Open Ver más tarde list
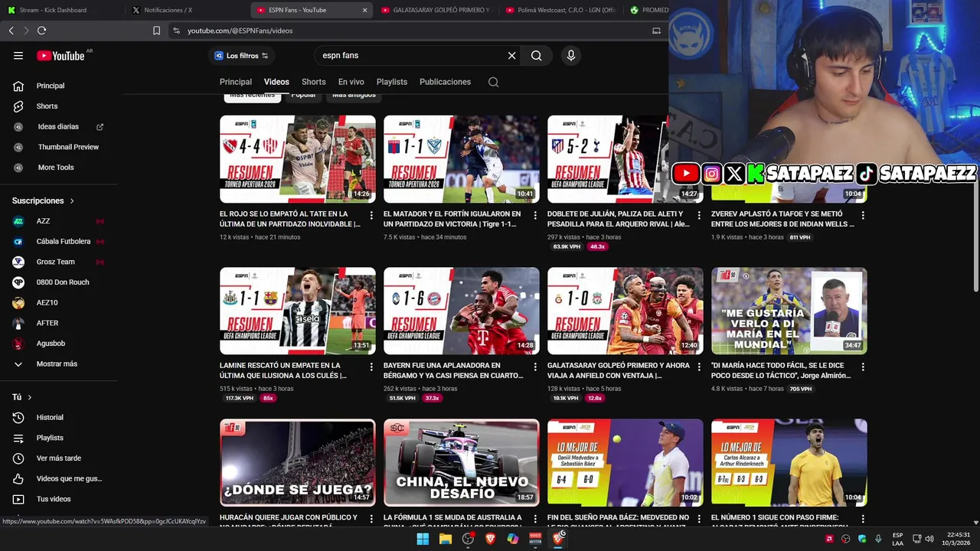This screenshot has height=551, width=980. [59, 458]
